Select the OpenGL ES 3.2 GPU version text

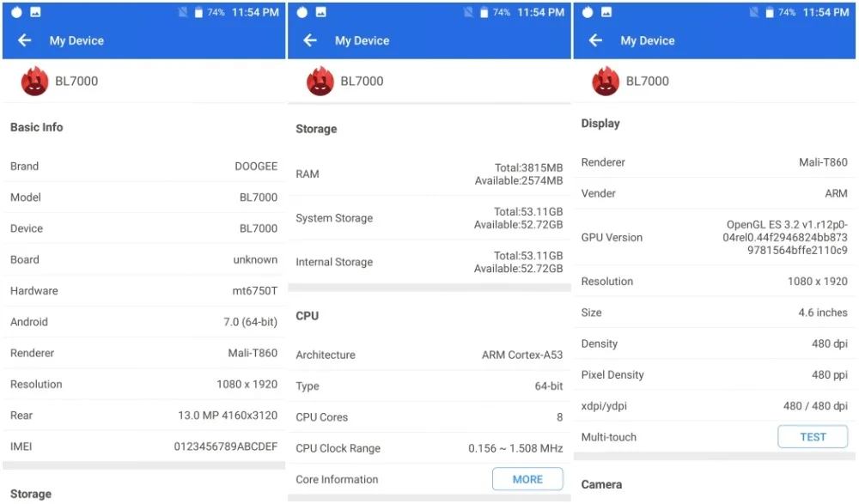[785, 237]
